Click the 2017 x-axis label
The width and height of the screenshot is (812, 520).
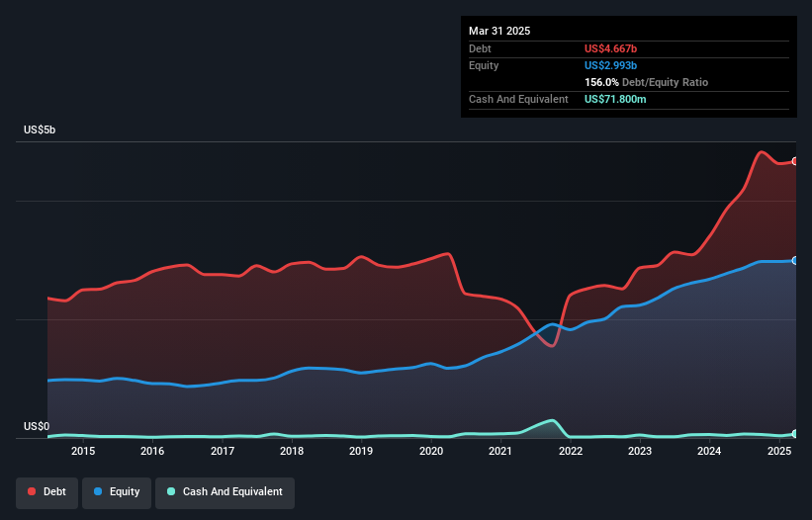[x=223, y=451]
